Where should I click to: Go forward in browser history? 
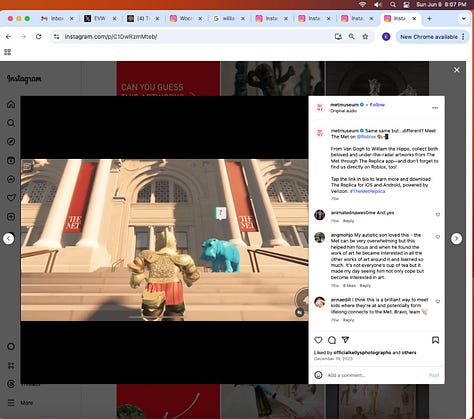click(23, 37)
